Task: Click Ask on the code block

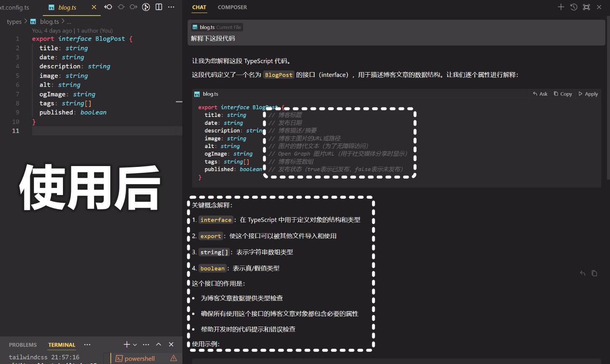Action: (540, 94)
